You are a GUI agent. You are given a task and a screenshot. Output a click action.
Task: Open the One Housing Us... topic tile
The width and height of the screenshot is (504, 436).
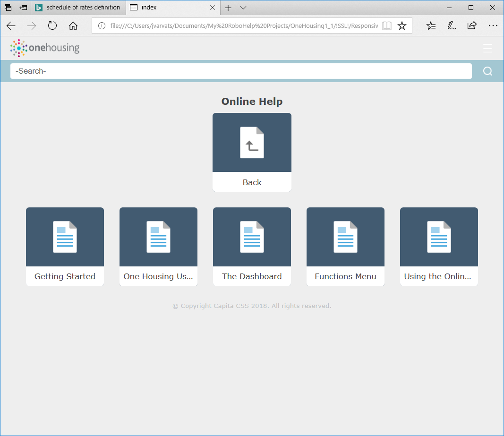click(x=158, y=247)
